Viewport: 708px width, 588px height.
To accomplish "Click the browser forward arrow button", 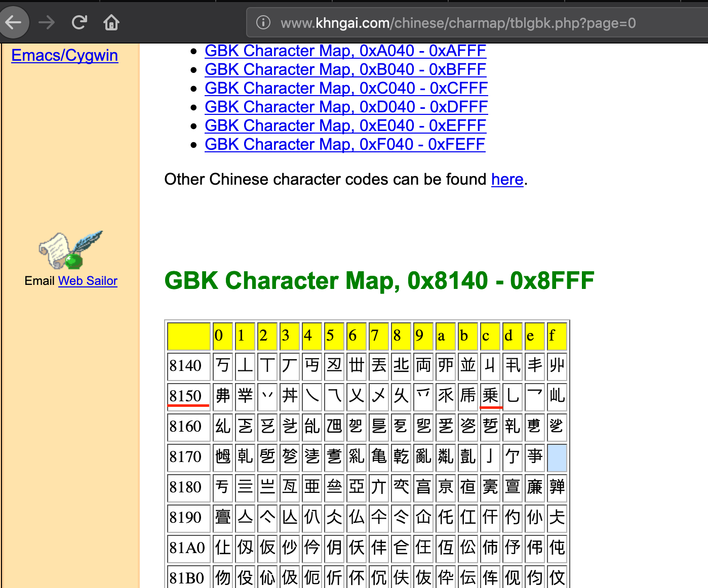I will click(x=47, y=22).
